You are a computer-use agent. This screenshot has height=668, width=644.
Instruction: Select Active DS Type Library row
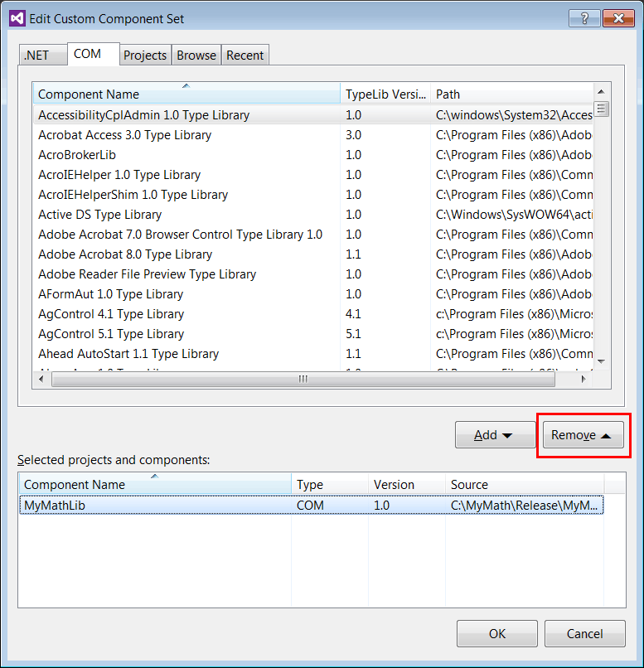(313, 215)
